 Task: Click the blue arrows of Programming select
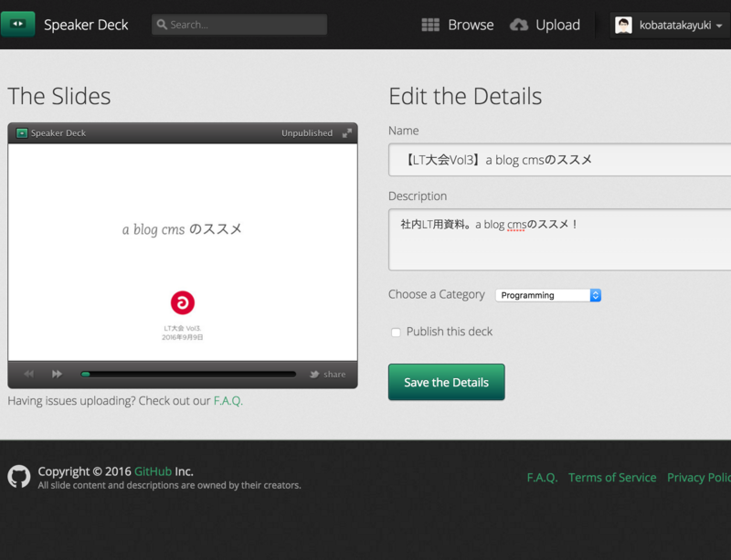point(596,295)
